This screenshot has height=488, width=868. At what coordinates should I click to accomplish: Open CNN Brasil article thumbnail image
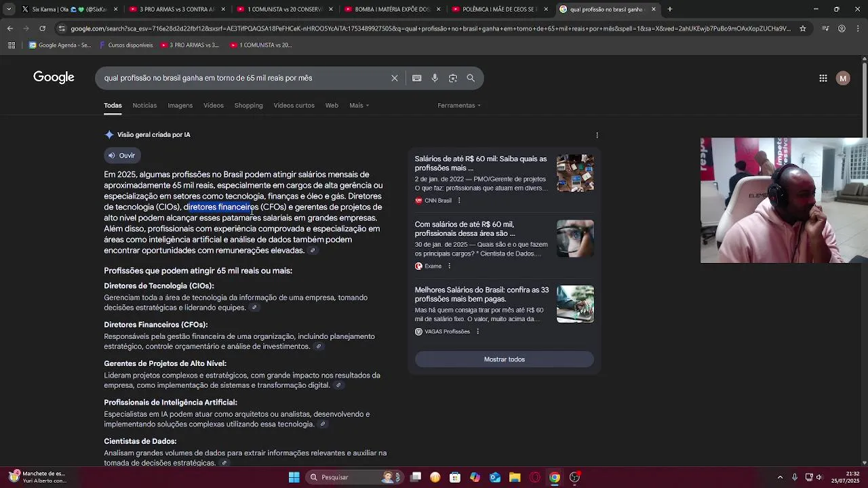click(x=575, y=173)
